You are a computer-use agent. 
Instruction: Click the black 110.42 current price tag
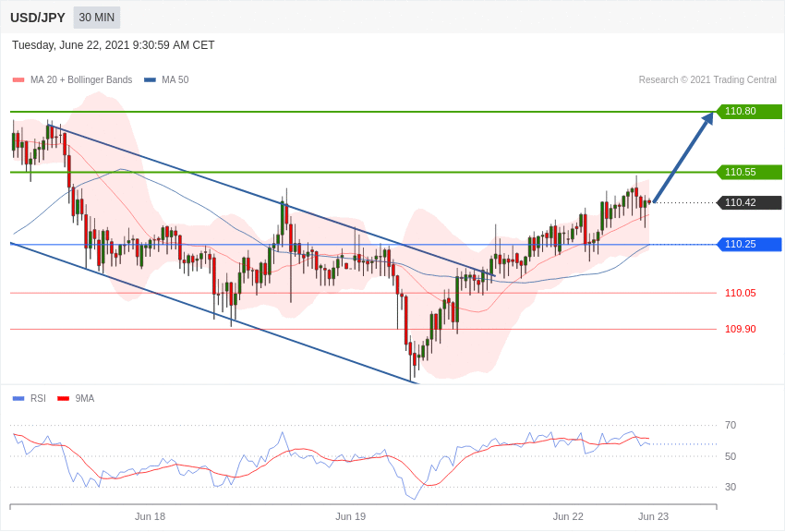tap(750, 202)
